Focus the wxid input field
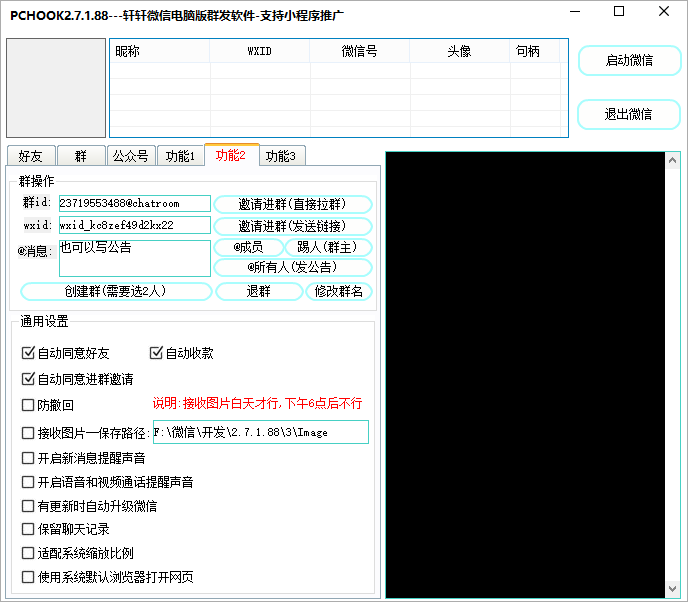 [x=135, y=225]
